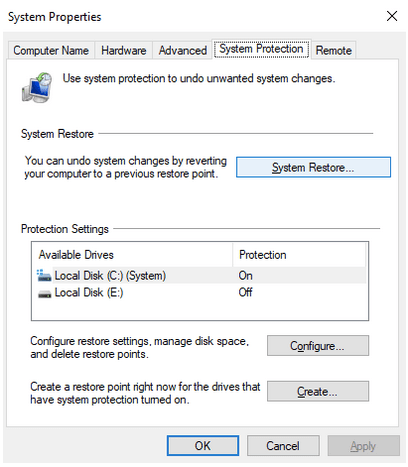Click the system protection computer icon
The height and width of the screenshot is (467, 408).
click(37, 87)
